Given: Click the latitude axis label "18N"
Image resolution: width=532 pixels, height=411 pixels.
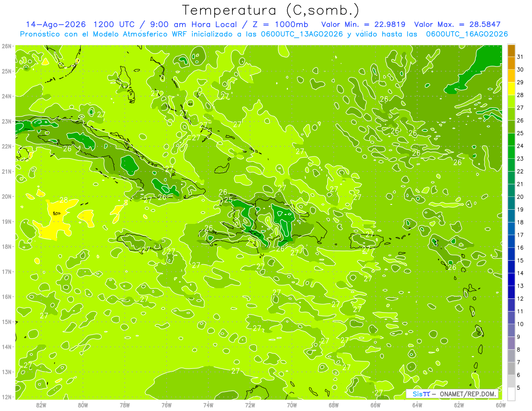Looking at the screenshot, I should click(6, 247).
